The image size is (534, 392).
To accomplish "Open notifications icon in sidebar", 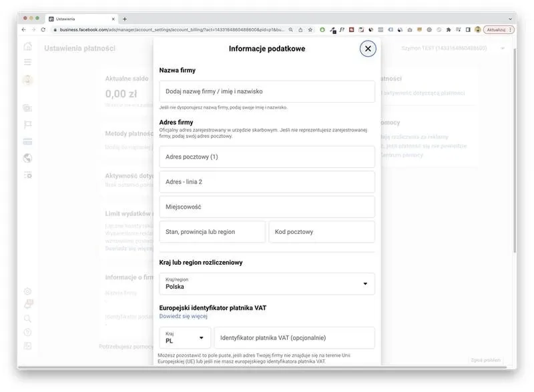I will pos(28,304).
